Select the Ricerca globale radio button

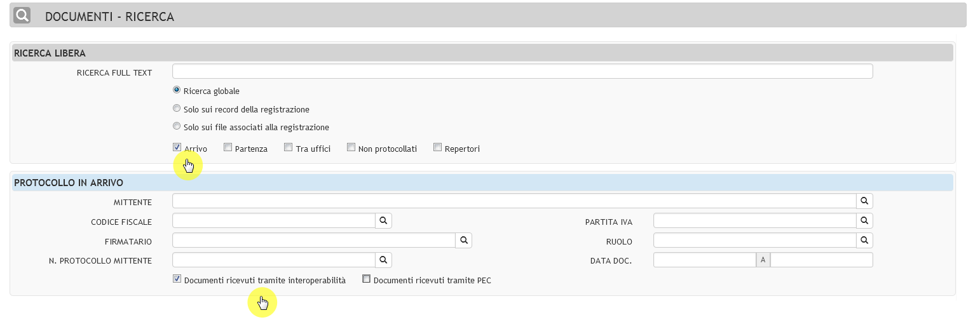tap(177, 90)
